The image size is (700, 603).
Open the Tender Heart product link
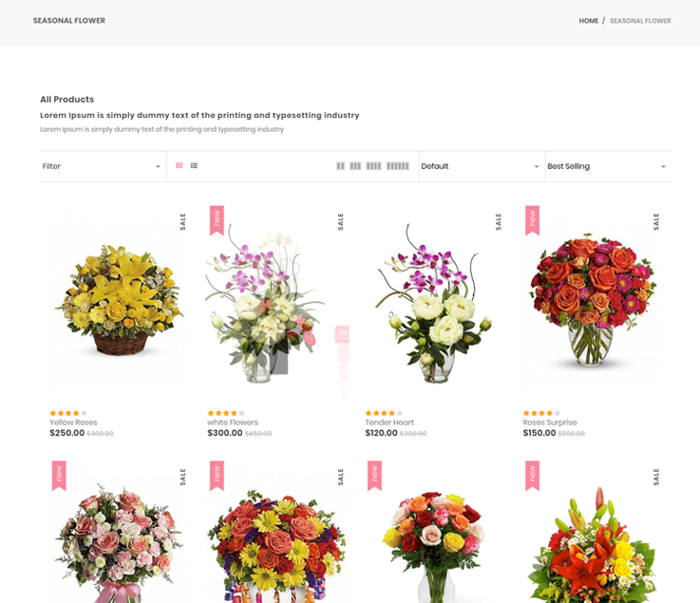(388, 423)
